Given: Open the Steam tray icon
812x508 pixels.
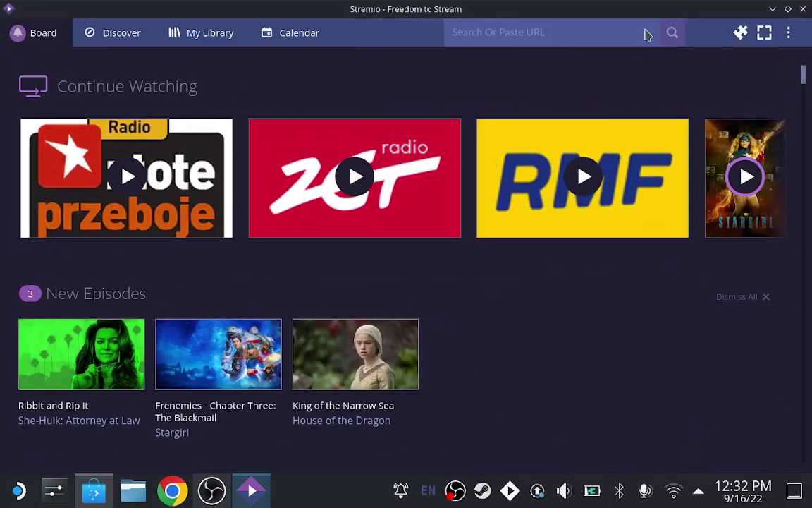Looking at the screenshot, I should [x=483, y=490].
